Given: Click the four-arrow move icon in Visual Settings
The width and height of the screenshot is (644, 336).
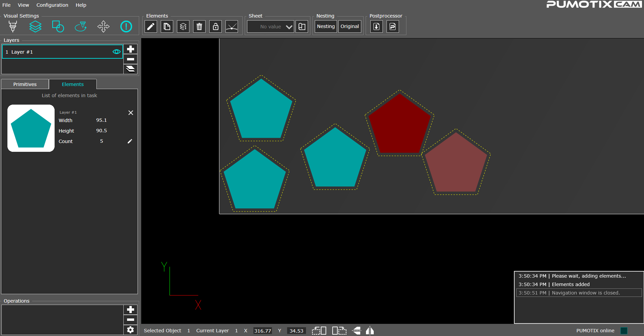Looking at the screenshot, I should 103,26.
